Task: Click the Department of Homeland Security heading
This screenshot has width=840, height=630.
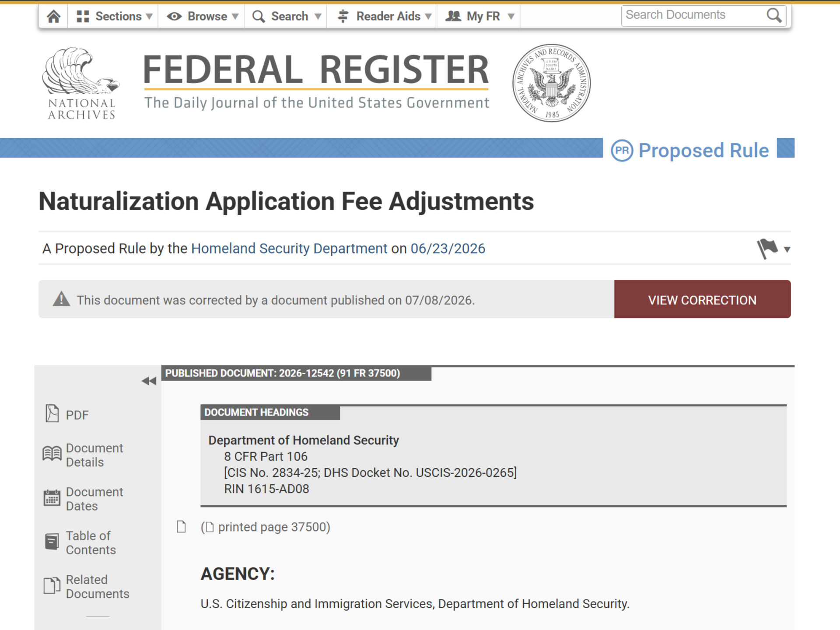Action: tap(304, 440)
